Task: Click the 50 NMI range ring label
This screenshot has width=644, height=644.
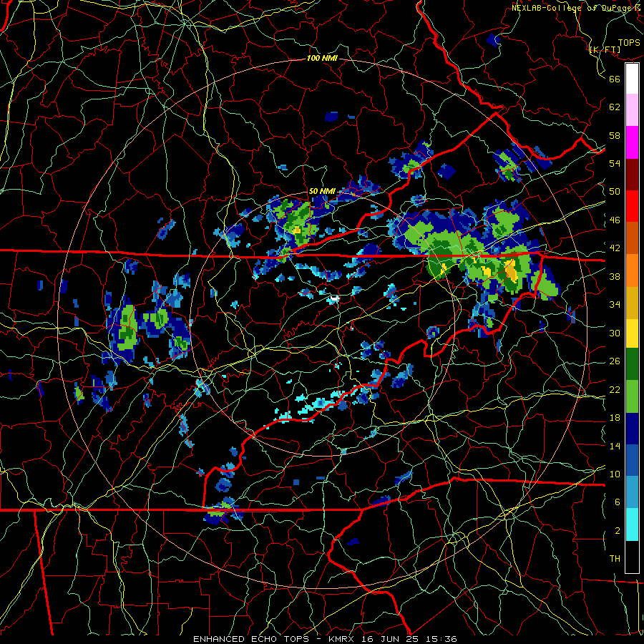Action: 322,191
